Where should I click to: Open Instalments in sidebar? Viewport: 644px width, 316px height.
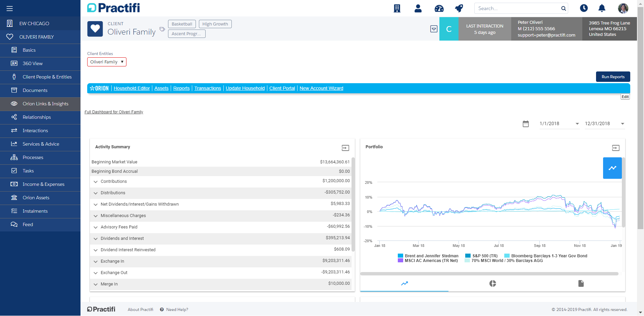coord(40,211)
